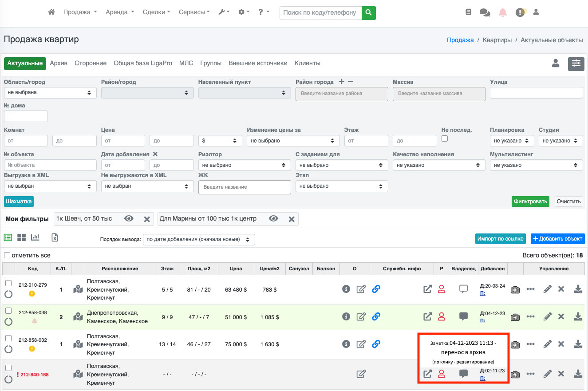Screen dimensions: 588x391
Task: Open the 'Сделки' menu
Action: point(156,12)
